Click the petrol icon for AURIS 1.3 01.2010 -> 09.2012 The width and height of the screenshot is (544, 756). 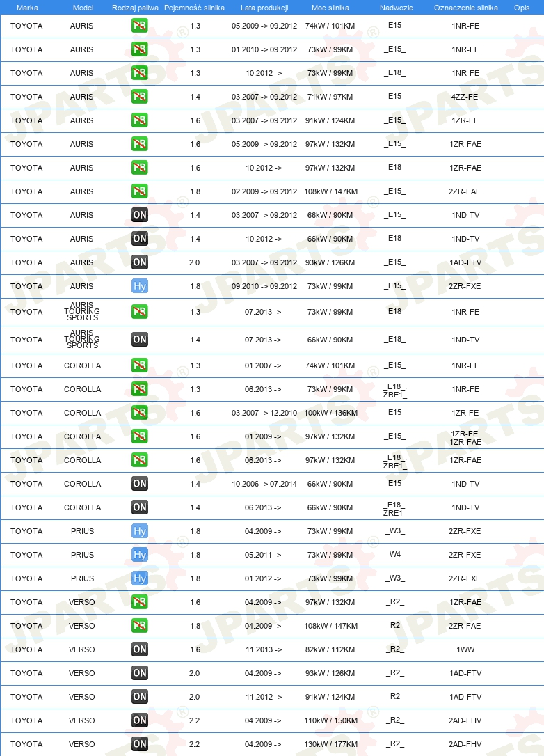139,49
